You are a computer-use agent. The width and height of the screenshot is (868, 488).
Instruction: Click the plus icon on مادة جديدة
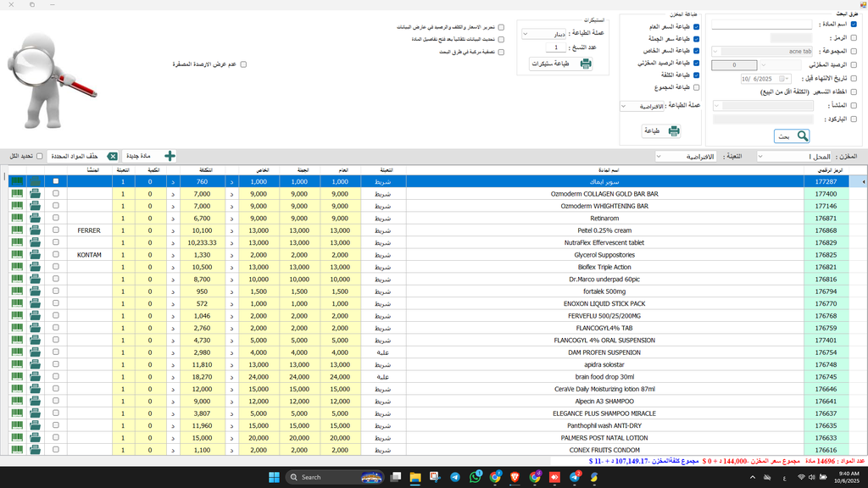[170, 156]
